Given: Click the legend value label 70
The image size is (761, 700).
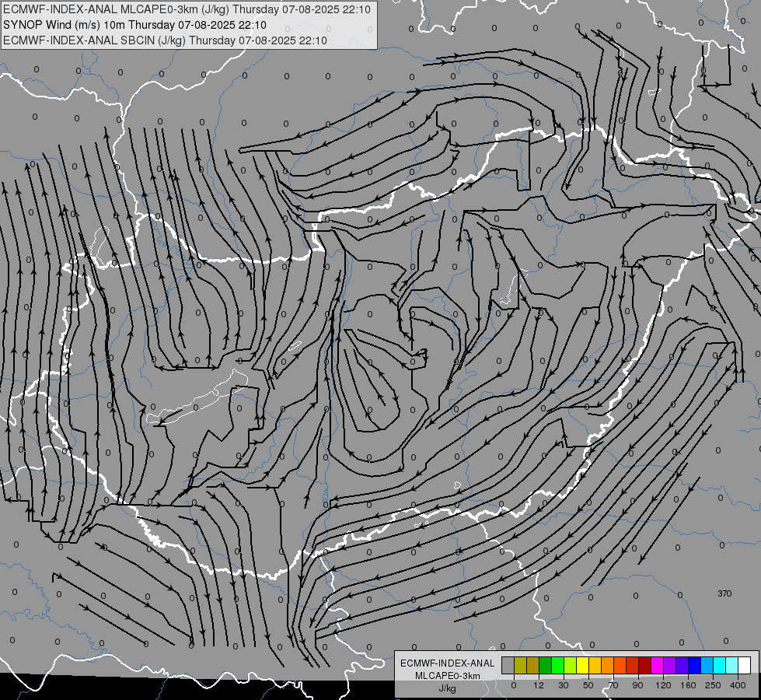Looking at the screenshot, I should point(613,685).
